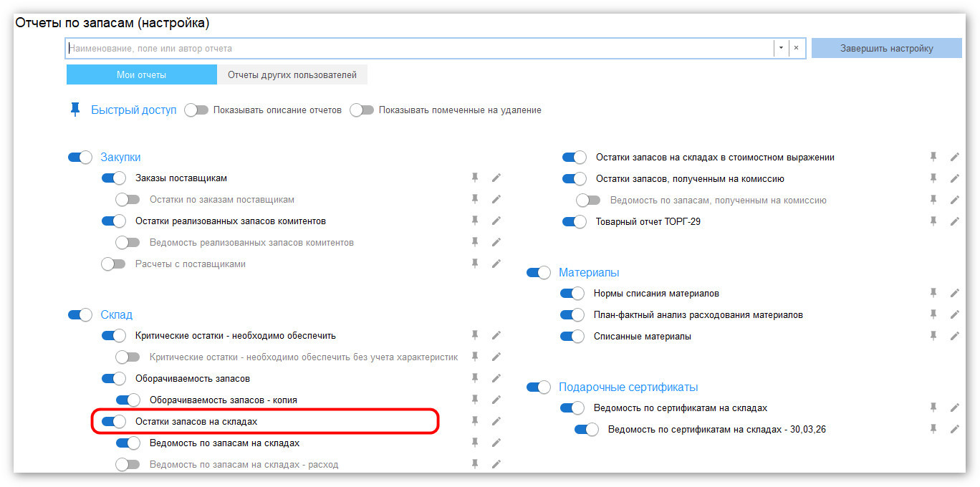This screenshot has width=980, height=487.
Task: Pin Критические остатки - необходимо обеспечить
Action: point(474,335)
